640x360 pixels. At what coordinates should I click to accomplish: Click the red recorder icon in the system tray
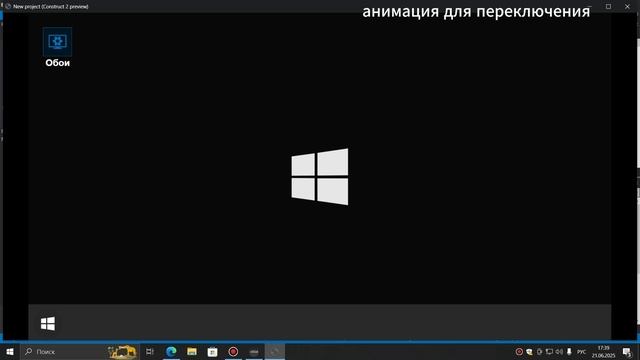[x=519, y=351]
